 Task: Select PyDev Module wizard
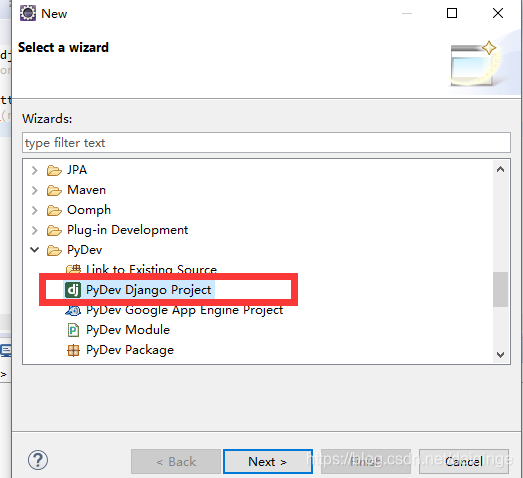pos(128,330)
